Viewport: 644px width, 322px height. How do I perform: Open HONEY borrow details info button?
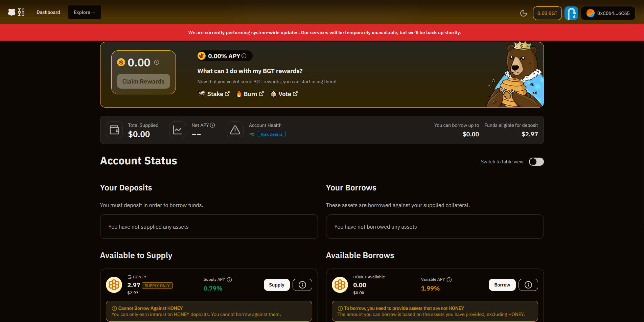528,285
